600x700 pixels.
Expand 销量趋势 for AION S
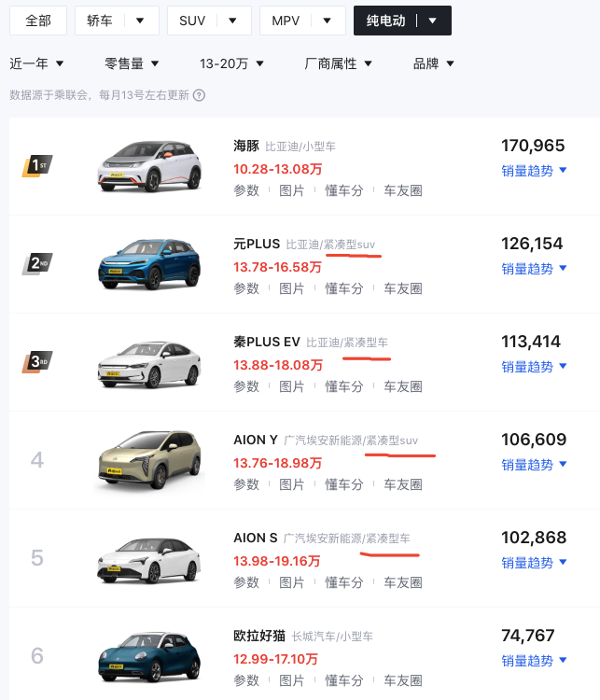pos(534,563)
